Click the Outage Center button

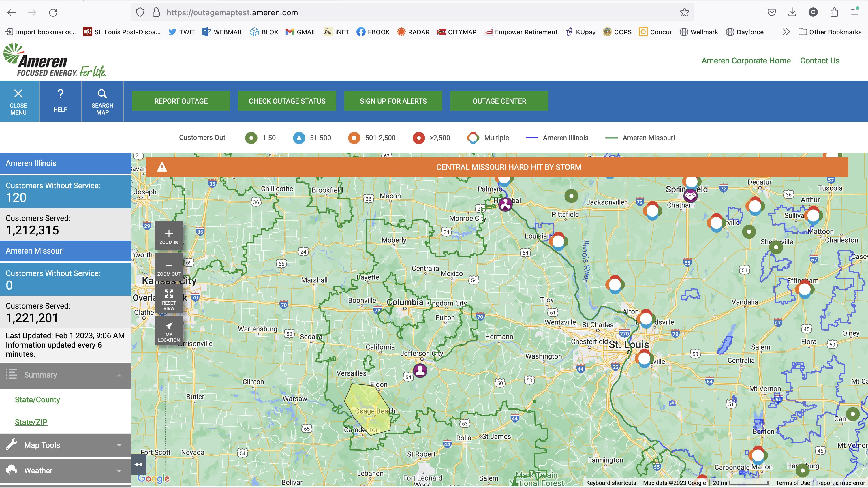pos(499,101)
